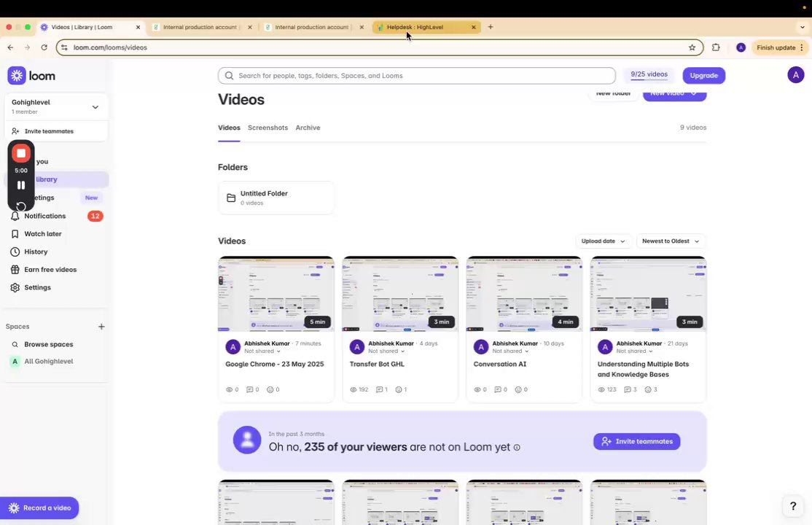
Task: Expand the Not shared dropdown on Transfer Bot GHL
Action: 386,351
